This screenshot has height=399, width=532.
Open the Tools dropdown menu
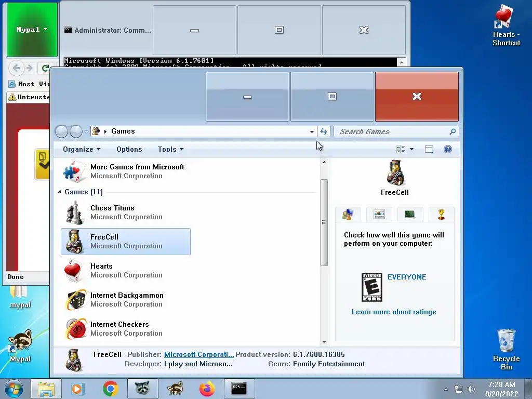point(170,149)
